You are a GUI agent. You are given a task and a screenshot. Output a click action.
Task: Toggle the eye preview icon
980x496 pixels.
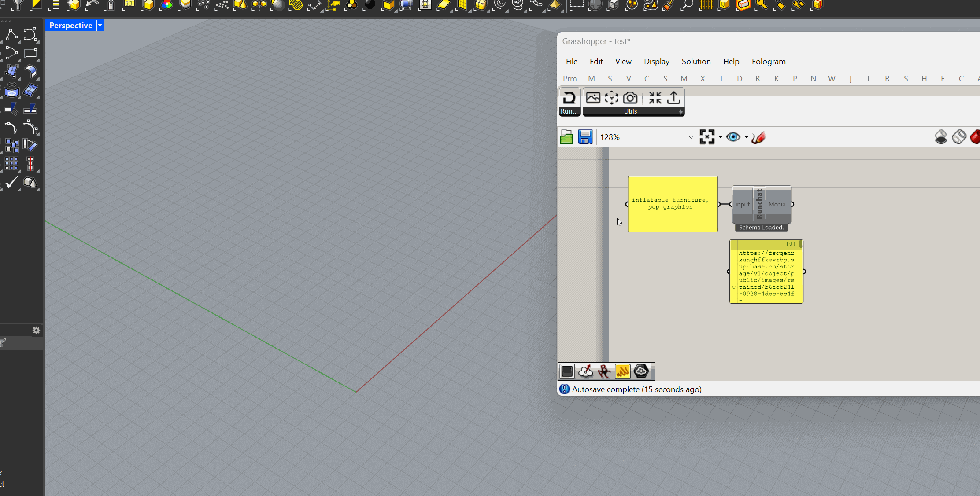(x=733, y=137)
